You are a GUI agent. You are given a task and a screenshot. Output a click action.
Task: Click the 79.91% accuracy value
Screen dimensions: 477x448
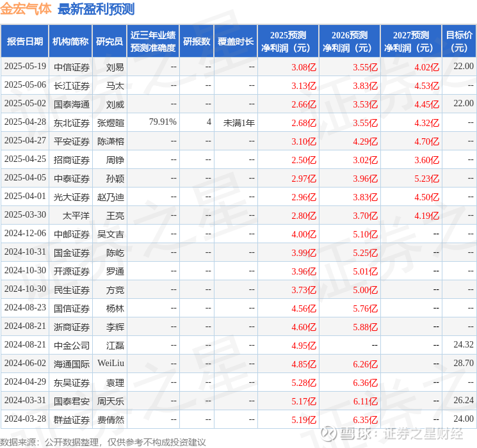[163, 122]
